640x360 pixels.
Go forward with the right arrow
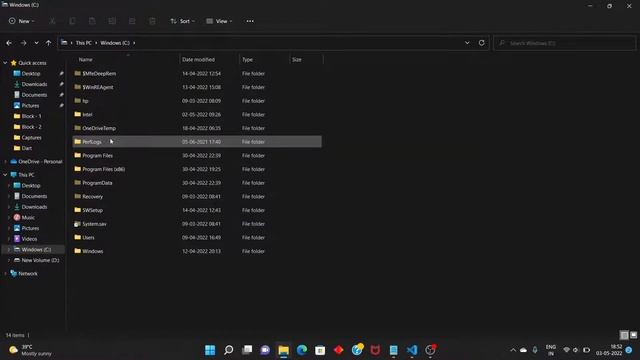click(x=23, y=43)
